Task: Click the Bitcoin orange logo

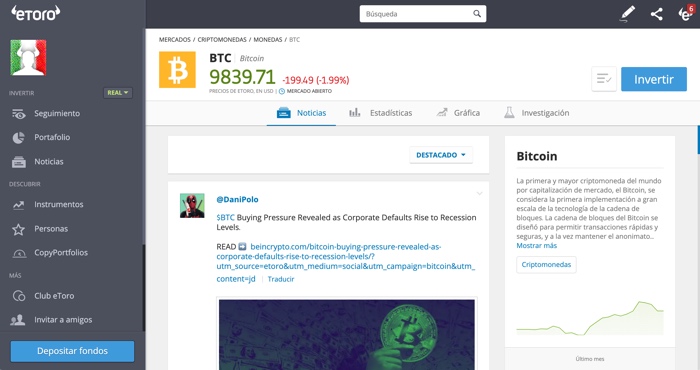Action: pyautogui.click(x=177, y=70)
